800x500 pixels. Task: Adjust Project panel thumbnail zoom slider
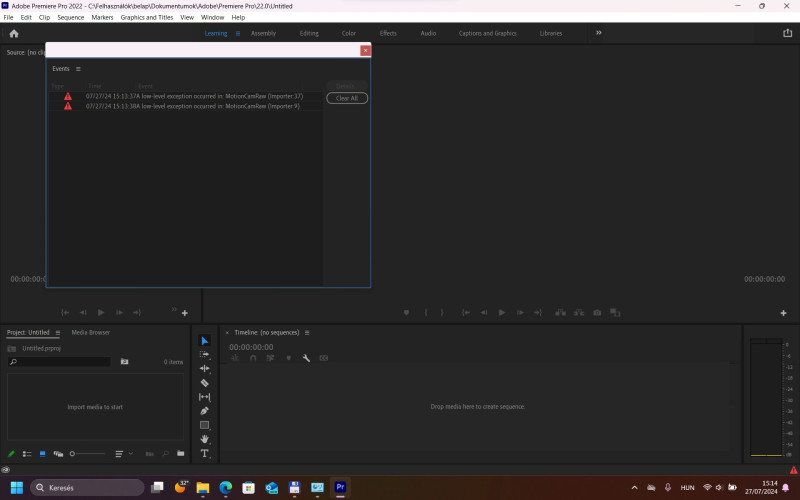coord(87,454)
